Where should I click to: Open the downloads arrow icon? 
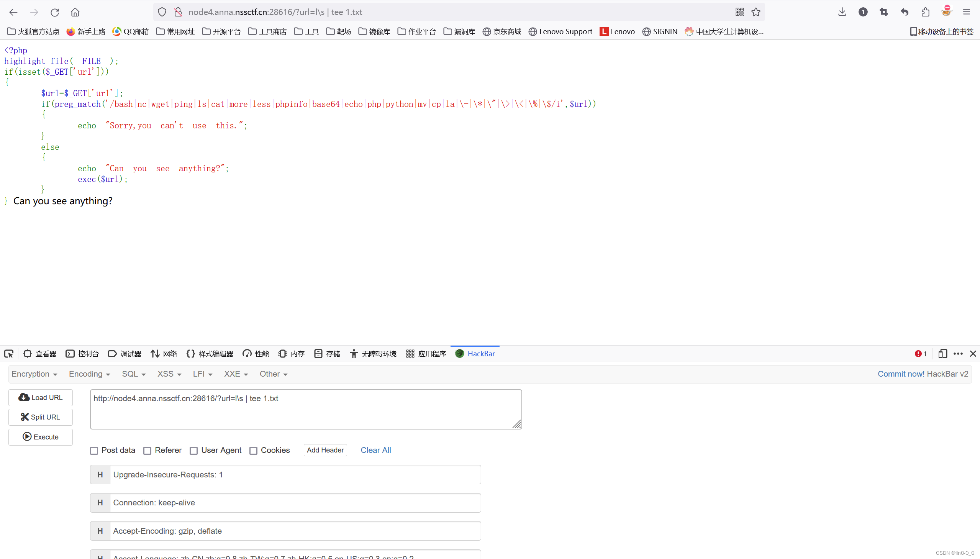(x=842, y=12)
